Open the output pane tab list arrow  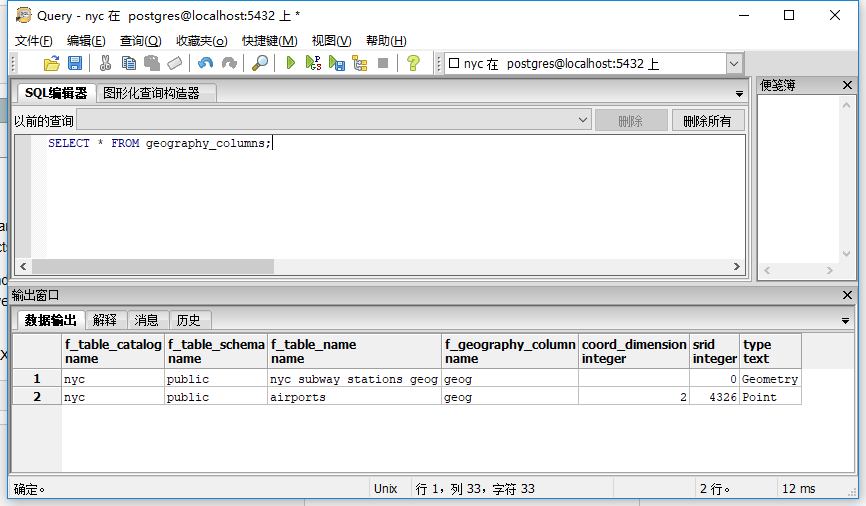coord(845,321)
